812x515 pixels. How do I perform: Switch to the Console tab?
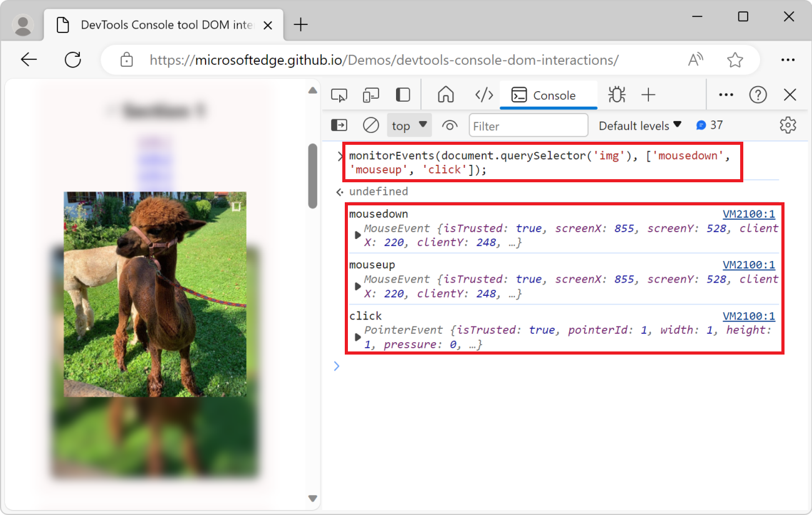(548, 94)
